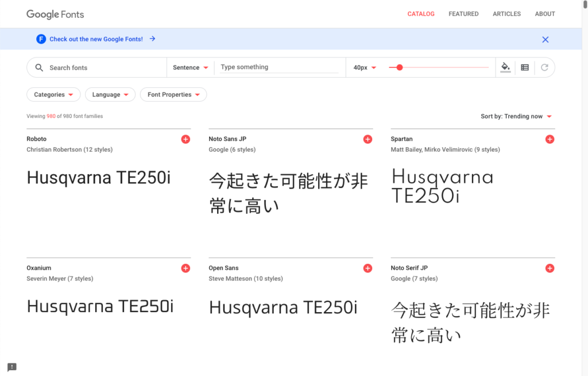This screenshot has width=588, height=376.
Task: Open the Oxanium font title
Action: [39, 268]
